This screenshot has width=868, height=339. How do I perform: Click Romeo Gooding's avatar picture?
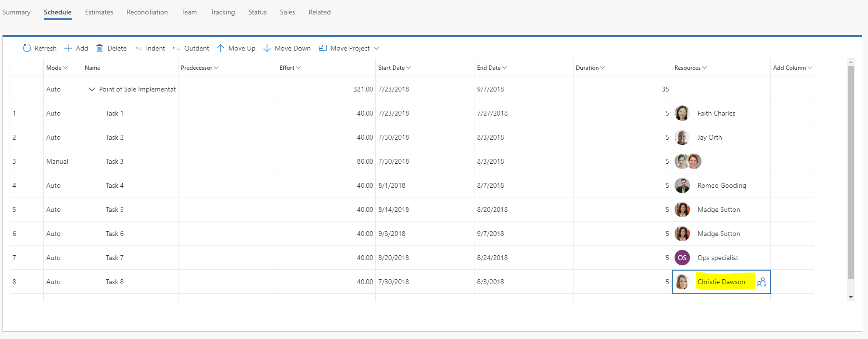coord(682,185)
